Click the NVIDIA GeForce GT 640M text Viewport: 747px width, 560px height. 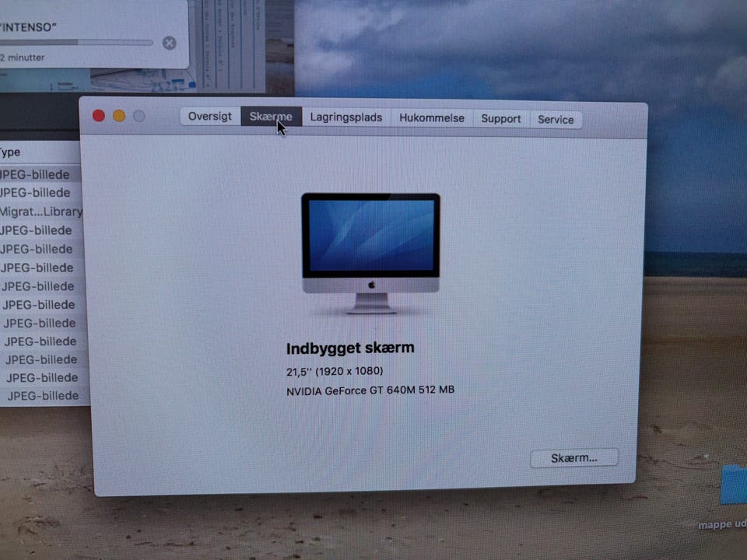tap(370, 390)
